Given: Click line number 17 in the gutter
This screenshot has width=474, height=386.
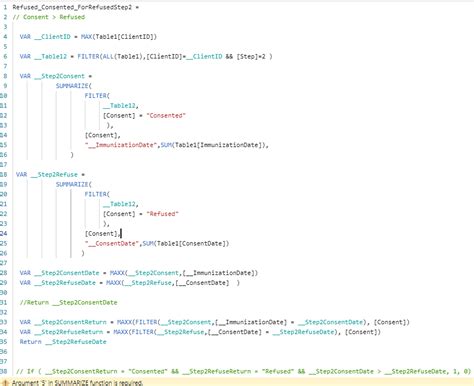Looking at the screenshot, I should [x=3, y=165].
